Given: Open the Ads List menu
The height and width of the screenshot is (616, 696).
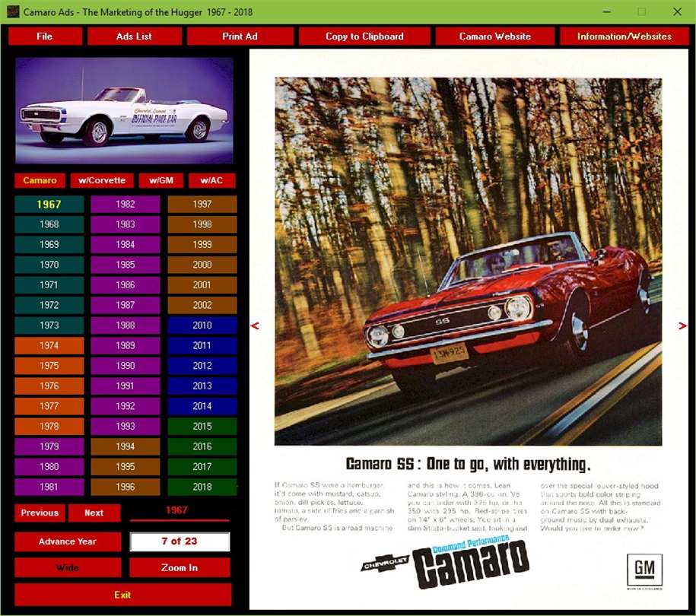Looking at the screenshot, I should point(134,37).
